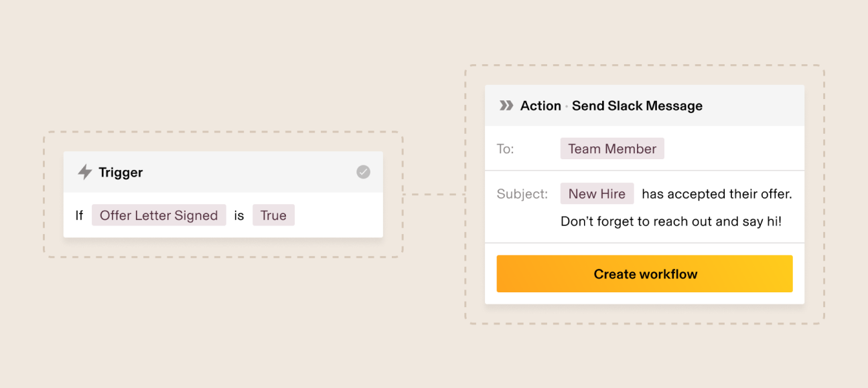
Task: Open the Offer Letter Signed field chip
Action: [x=159, y=215]
